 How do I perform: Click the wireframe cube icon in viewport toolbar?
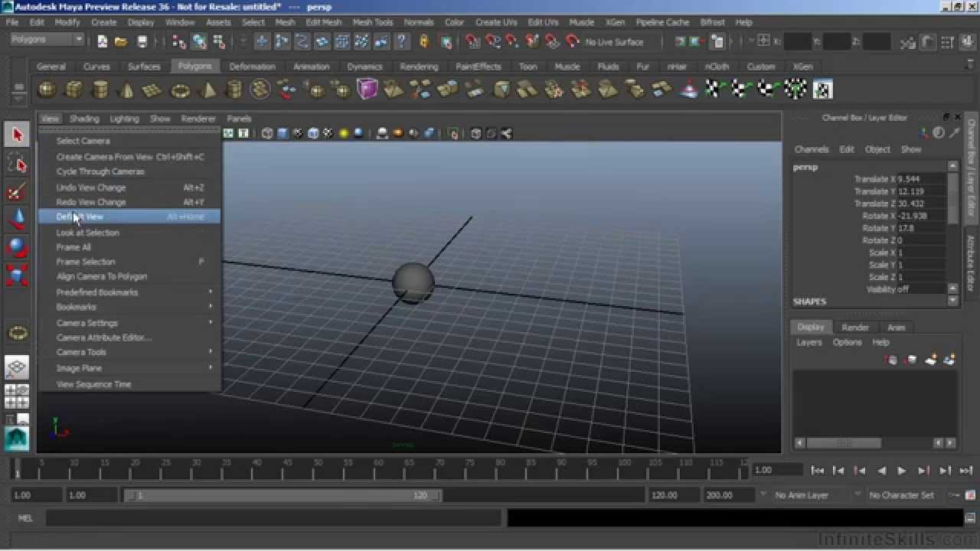[x=267, y=134]
